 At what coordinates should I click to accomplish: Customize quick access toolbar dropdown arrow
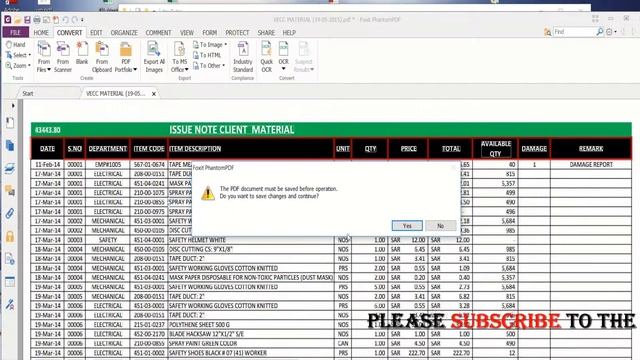(82, 20)
